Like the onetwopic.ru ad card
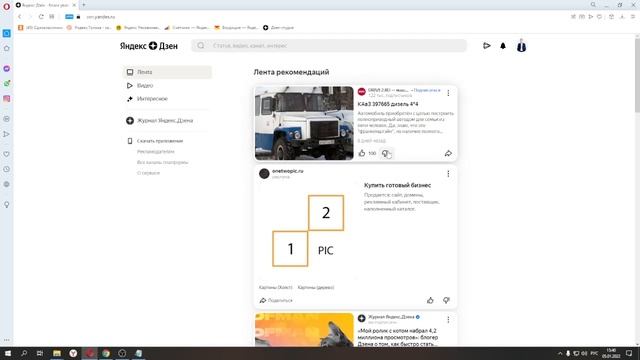 [430, 300]
